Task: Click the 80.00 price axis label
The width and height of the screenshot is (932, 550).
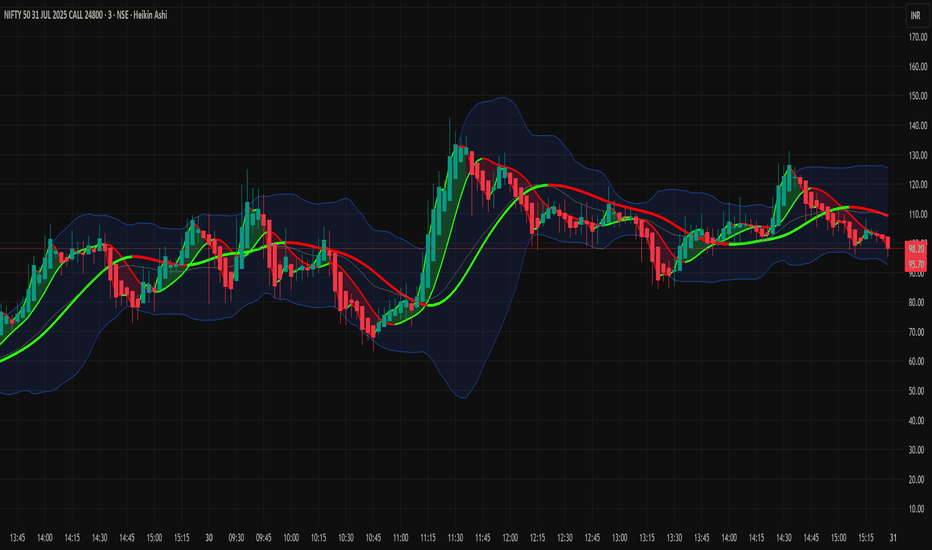Action: 918,302
